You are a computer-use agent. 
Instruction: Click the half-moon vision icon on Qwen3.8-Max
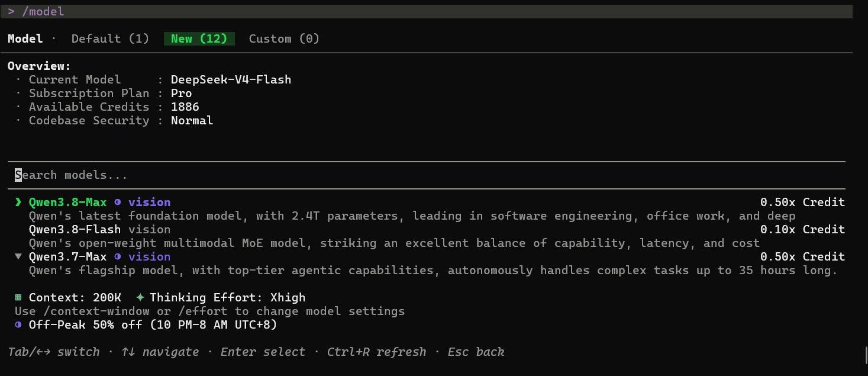[x=118, y=203]
